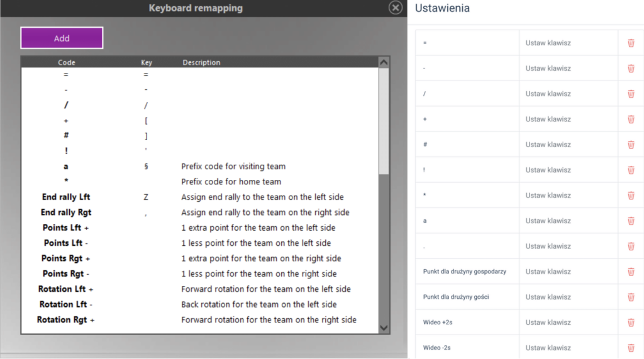644x359 pixels.
Task: Click the Description column header
Action: tap(201, 62)
